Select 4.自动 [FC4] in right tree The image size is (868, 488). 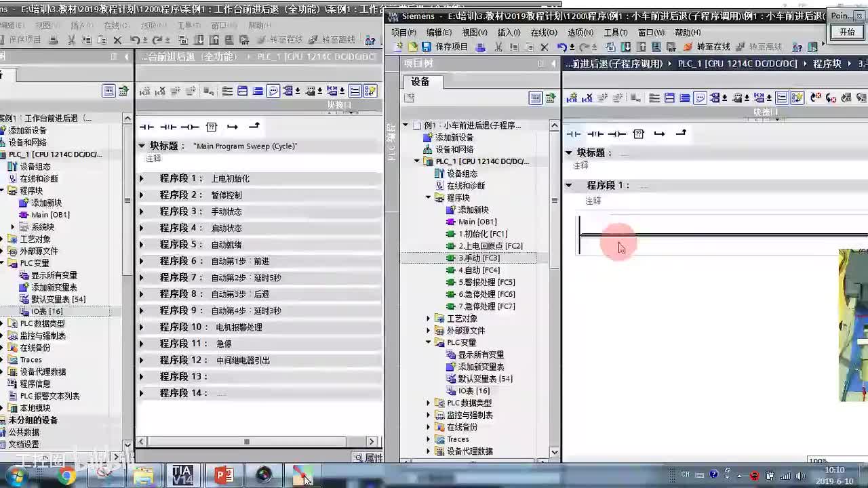coord(479,270)
